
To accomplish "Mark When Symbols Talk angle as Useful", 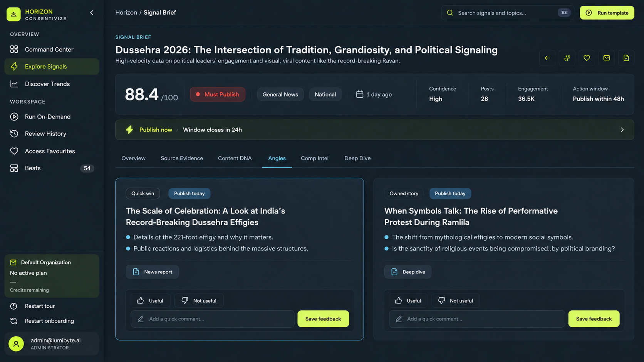I will pyautogui.click(x=408, y=300).
